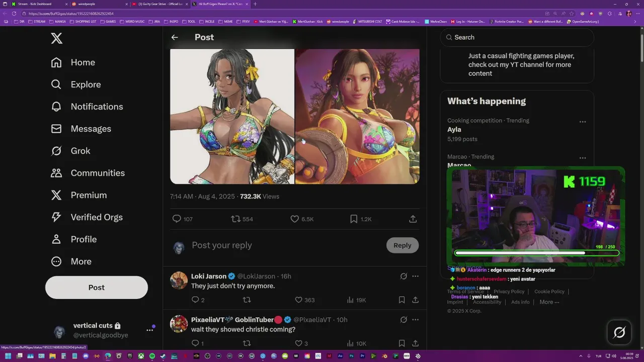Open a new browser tab with the plus
The image size is (644, 362).
click(255, 4)
